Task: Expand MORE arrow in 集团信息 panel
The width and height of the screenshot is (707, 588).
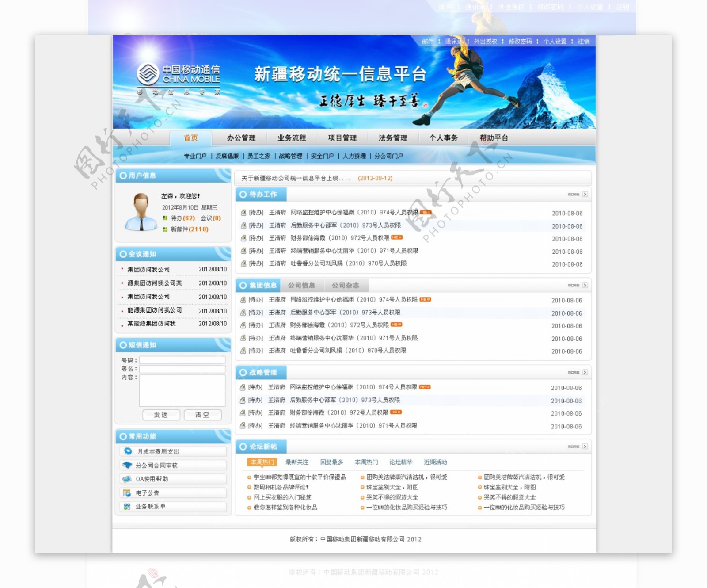Action: tap(585, 285)
